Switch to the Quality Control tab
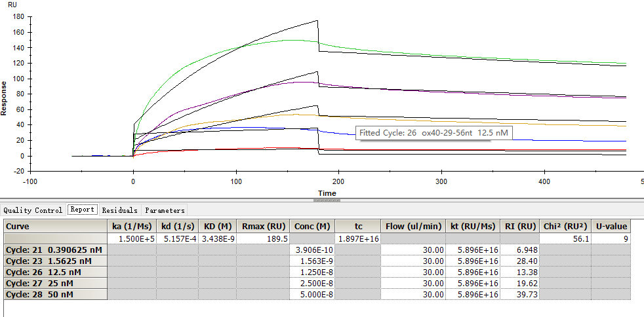The image size is (644, 317). pyautogui.click(x=33, y=210)
